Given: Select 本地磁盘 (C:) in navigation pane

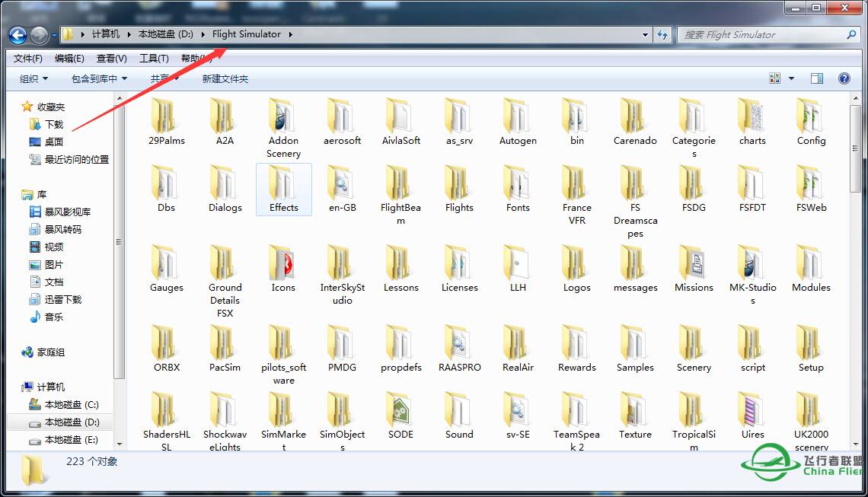Looking at the screenshot, I should pyautogui.click(x=72, y=404).
